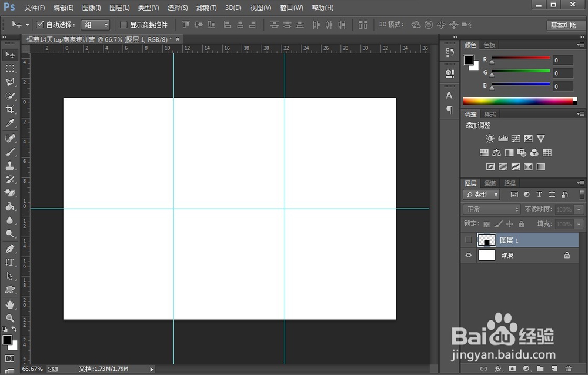Screen dimensions: 588x375
Task: Add Curves adjustment layer
Action: (516, 138)
